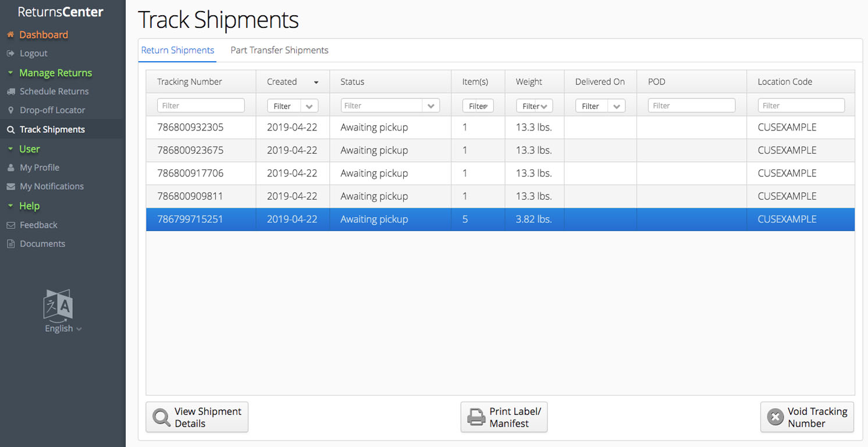This screenshot has width=868, height=447.
Task: Collapse the User section
Action: [10, 149]
